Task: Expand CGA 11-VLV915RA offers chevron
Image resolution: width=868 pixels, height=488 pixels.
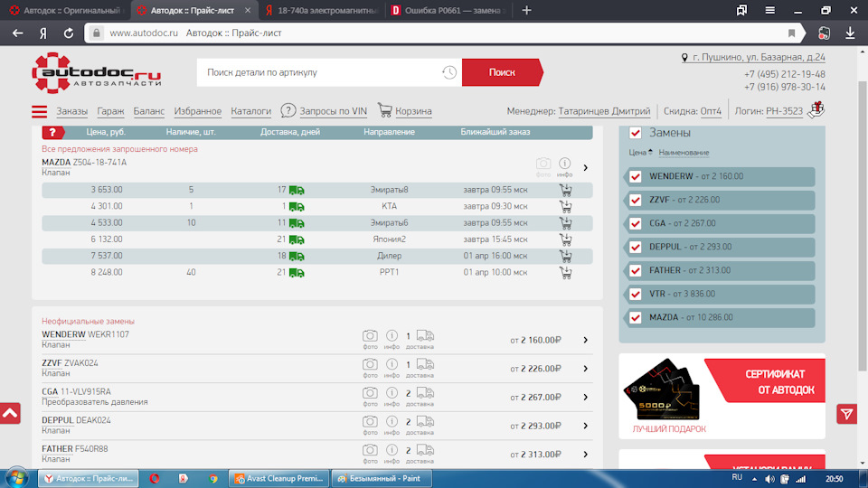Action: tap(585, 398)
